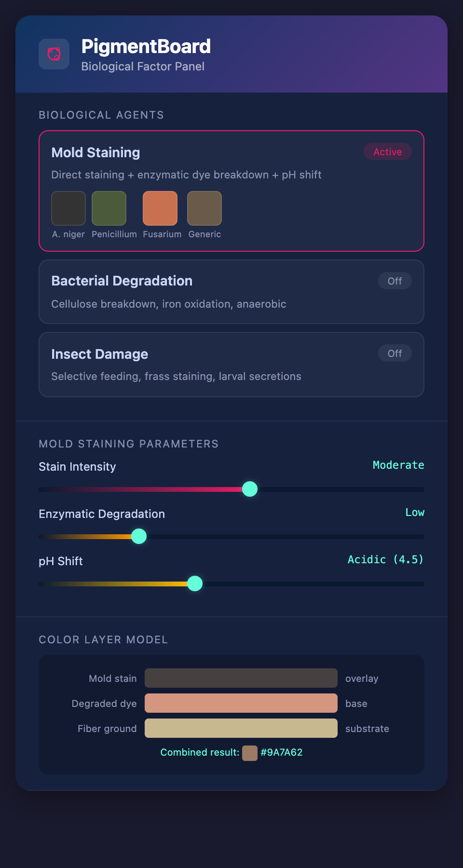463x868 pixels.
Task: Click the #9A7A62 hex code
Action: pyautogui.click(x=282, y=753)
